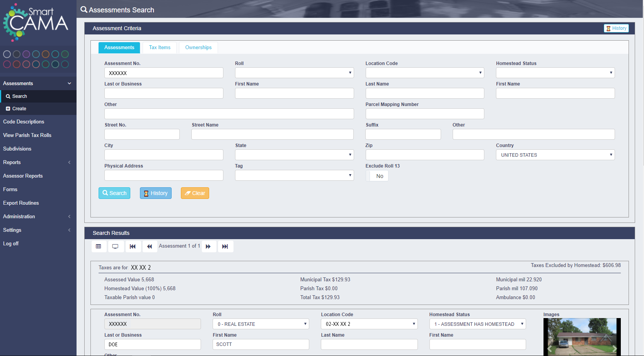
Task: Select the purple theme color circle
Action: (x=26, y=54)
